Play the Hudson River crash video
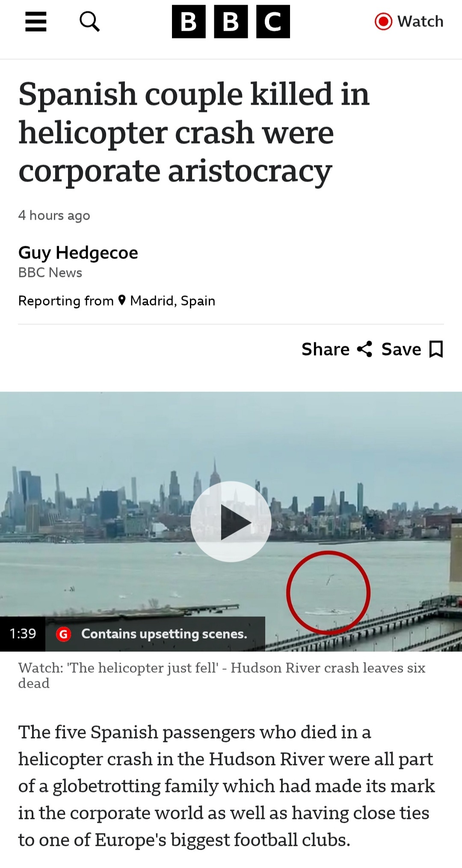The width and height of the screenshot is (462, 868). pos(231,521)
